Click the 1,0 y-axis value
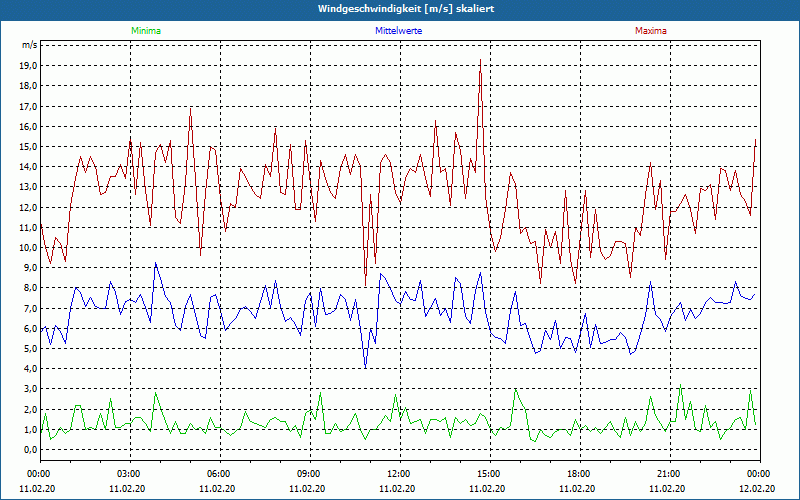This screenshot has height=500, width=800. tap(31, 429)
